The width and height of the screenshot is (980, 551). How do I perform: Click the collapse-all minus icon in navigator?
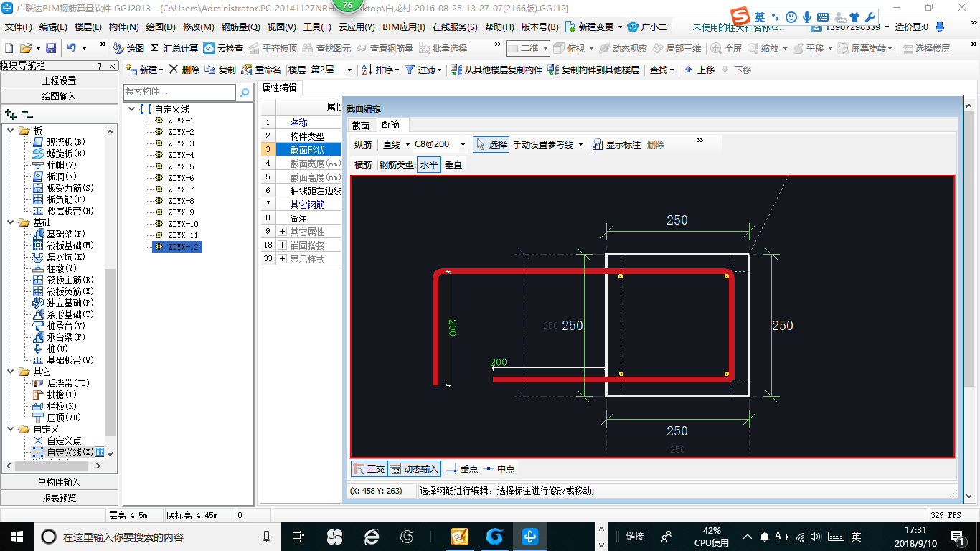tap(27, 113)
